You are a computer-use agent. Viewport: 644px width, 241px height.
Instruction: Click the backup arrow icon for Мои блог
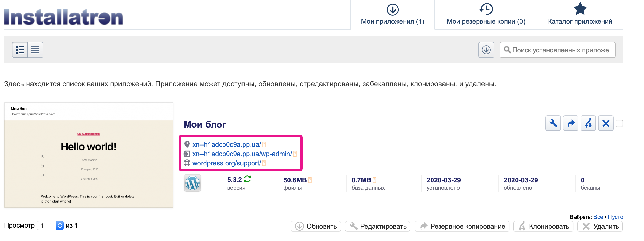pos(571,123)
